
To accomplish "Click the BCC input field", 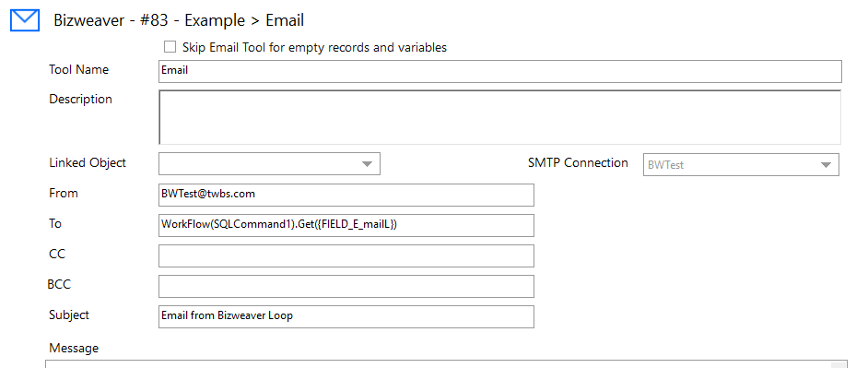I will point(346,286).
